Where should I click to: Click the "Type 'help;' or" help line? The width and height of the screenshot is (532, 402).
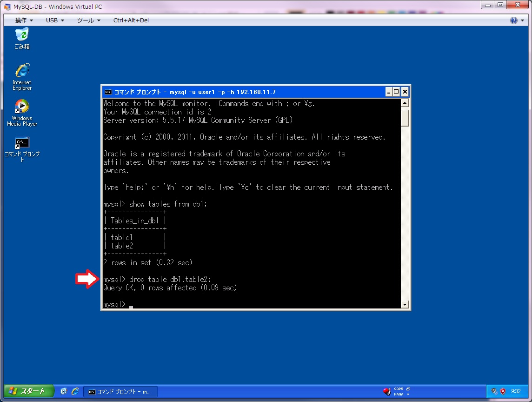tap(248, 188)
